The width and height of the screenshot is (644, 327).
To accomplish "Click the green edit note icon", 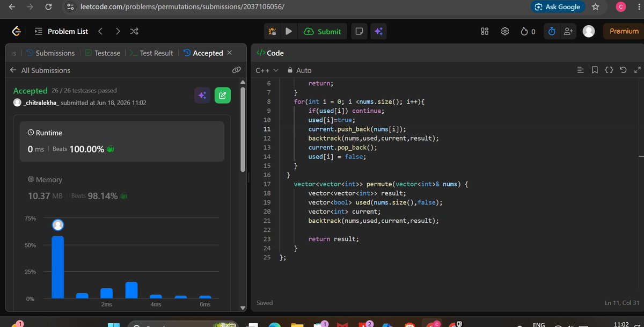I will tap(222, 95).
